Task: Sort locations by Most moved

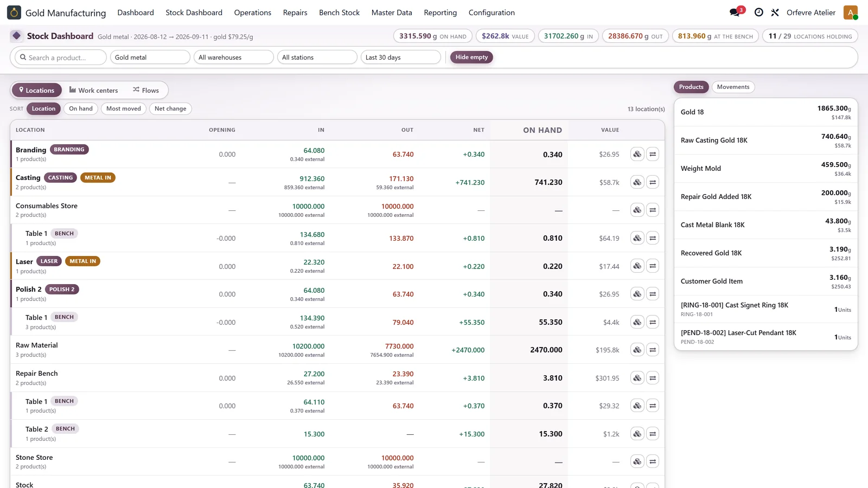Action: pos(124,108)
